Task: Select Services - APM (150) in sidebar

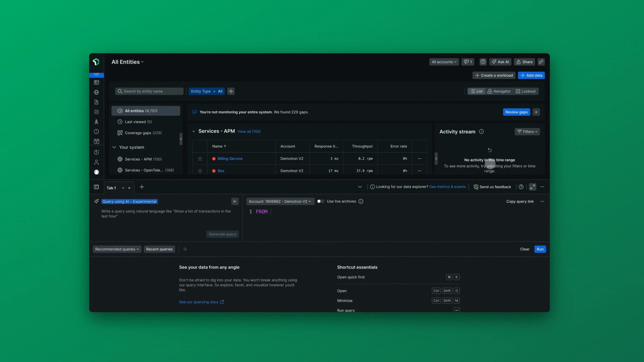Action: [x=146, y=159]
